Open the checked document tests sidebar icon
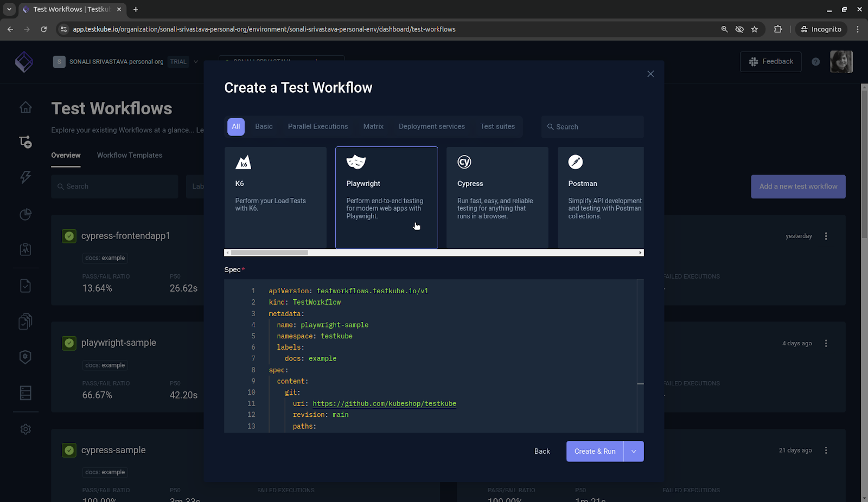The height and width of the screenshot is (502, 868). [x=25, y=286]
